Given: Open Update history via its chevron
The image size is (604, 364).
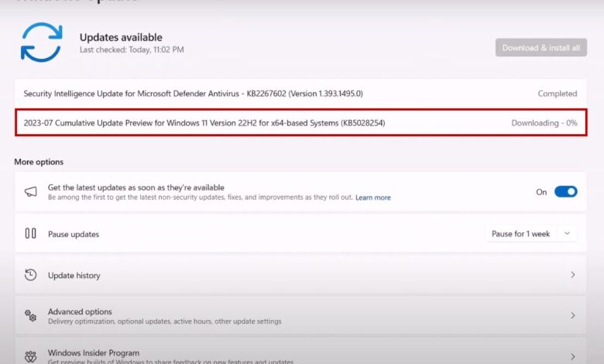Looking at the screenshot, I should point(573,275).
